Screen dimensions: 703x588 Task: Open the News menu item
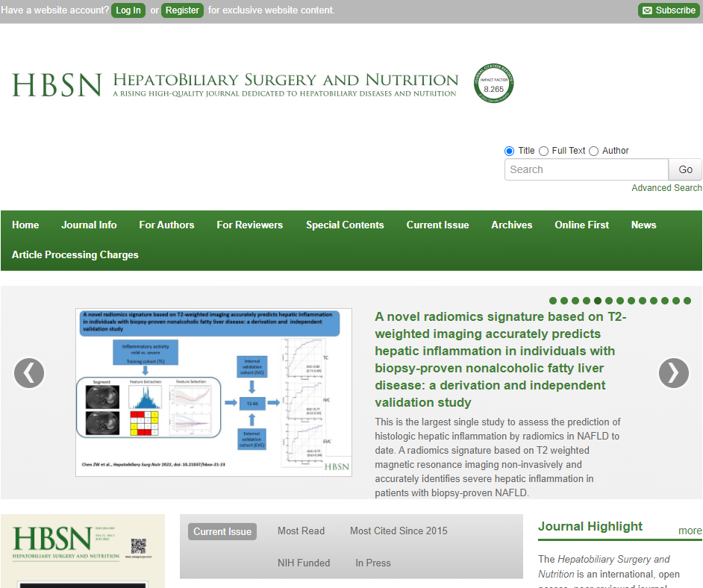click(643, 225)
